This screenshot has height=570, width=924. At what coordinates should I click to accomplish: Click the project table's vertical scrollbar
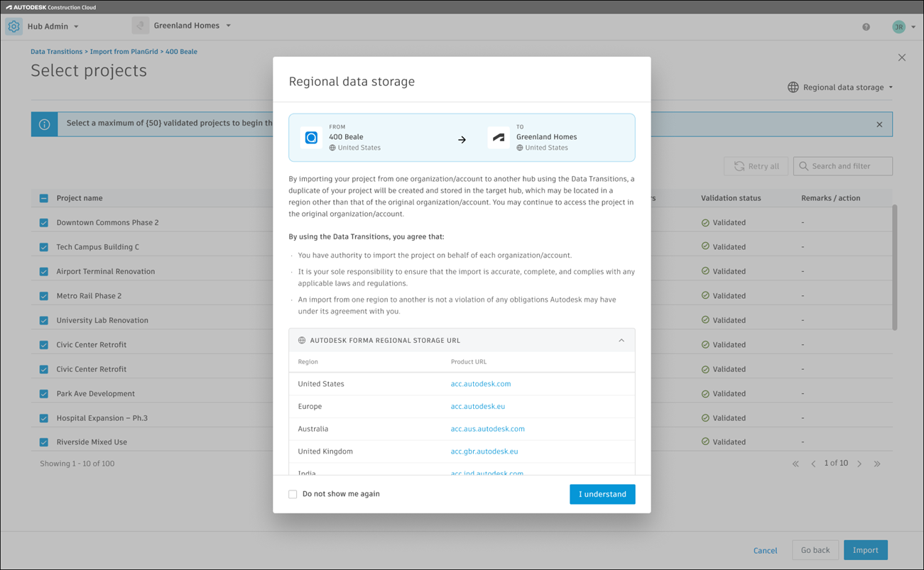point(894,268)
